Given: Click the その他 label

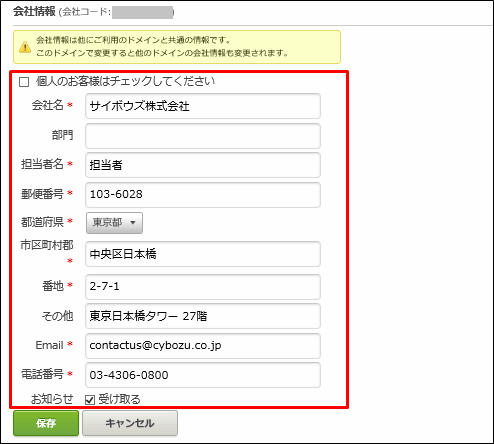Looking at the screenshot, I should [57, 315].
